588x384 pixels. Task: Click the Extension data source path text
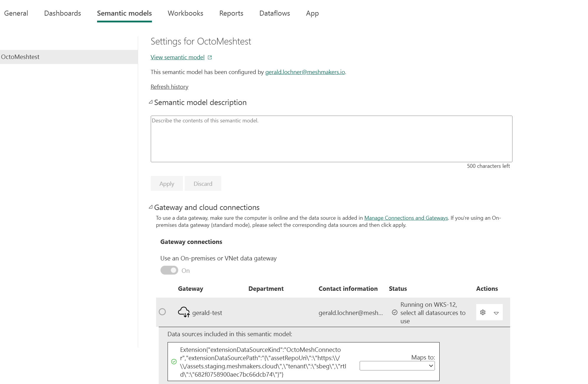pyautogui.click(x=263, y=362)
